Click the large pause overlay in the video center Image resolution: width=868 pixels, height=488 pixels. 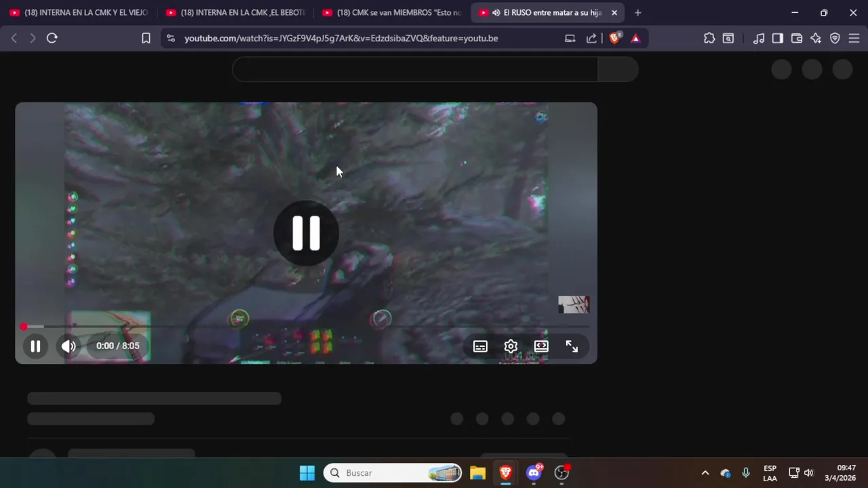(x=306, y=233)
